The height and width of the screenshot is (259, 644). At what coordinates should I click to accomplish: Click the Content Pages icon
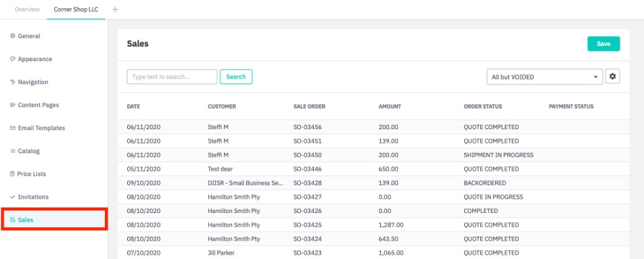(12, 105)
